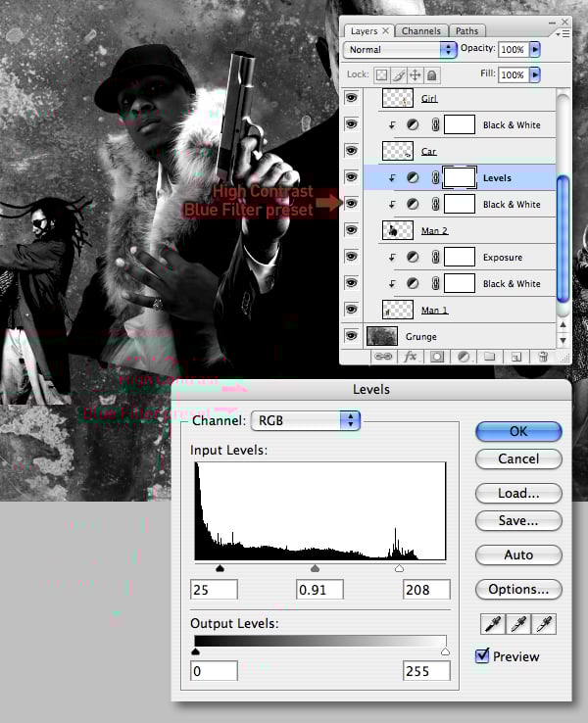Open the Opacity slider arrow
This screenshot has width=588, height=723.
click(535, 49)
